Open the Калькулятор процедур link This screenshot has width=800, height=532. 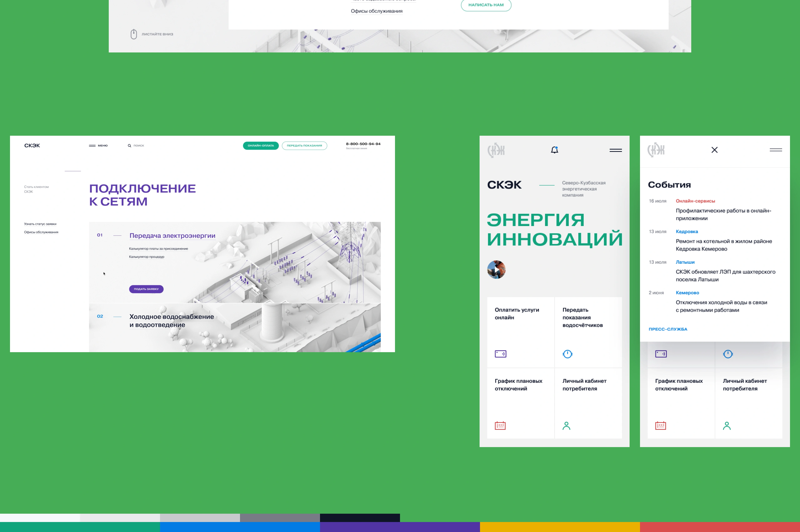(147, 257)
